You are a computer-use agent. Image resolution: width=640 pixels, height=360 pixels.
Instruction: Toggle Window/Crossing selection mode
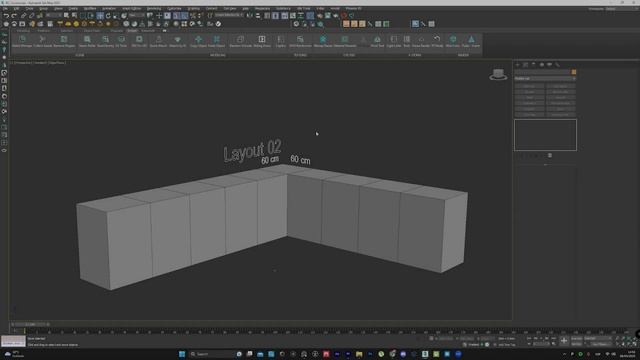point(91,16)
